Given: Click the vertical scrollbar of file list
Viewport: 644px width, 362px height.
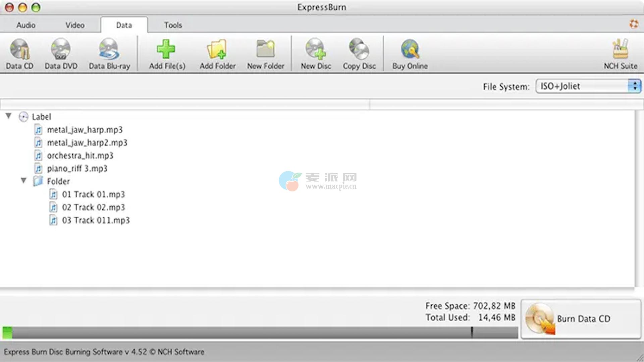Looking at the screenshot, I should pyautogui.click(x=639, y=199).
